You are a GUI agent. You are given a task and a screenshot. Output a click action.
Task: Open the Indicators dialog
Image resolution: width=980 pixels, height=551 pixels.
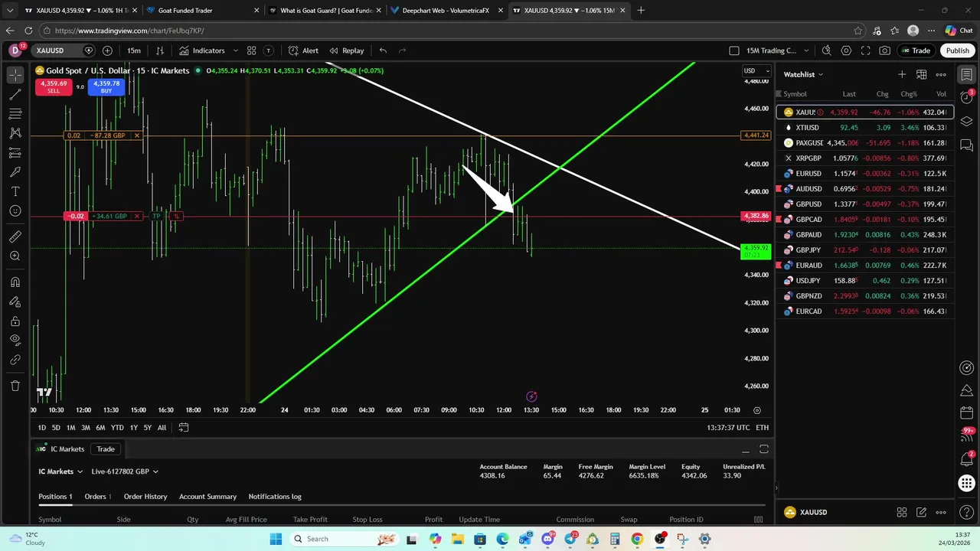[202, 51]
